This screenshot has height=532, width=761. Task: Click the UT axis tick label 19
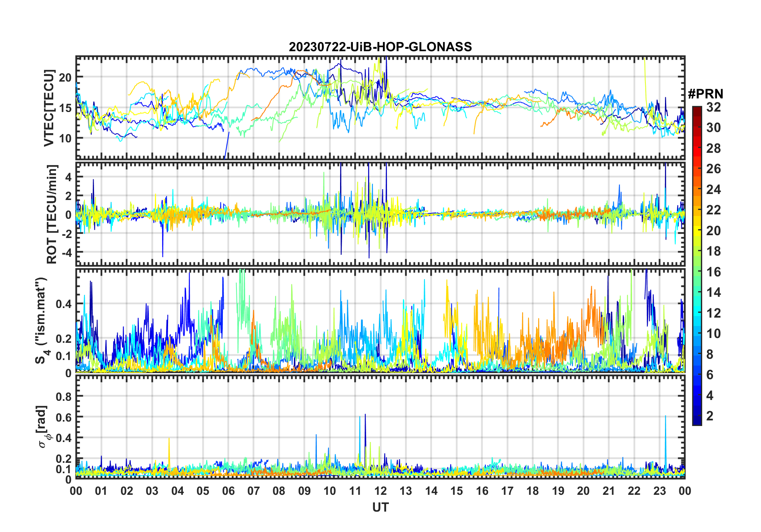558,491
